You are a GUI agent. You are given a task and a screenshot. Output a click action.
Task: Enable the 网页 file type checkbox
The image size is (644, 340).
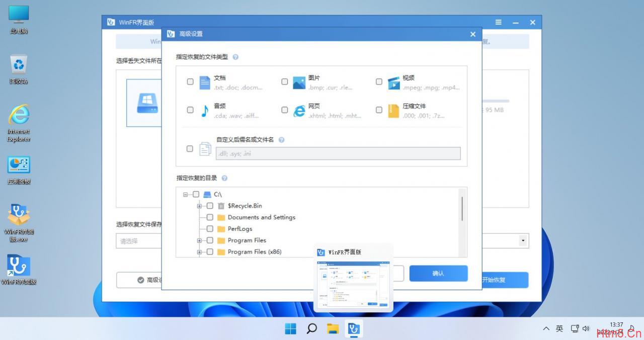click(x=285, y=110)
